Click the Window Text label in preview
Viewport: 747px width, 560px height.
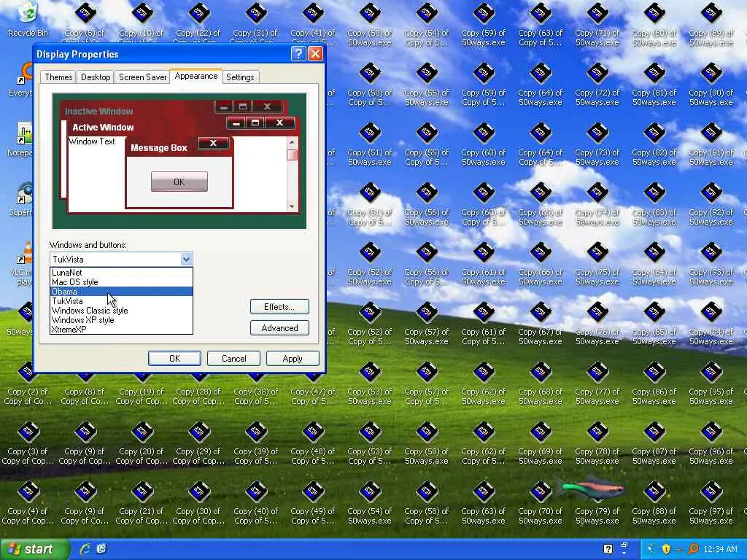(91, 141)
